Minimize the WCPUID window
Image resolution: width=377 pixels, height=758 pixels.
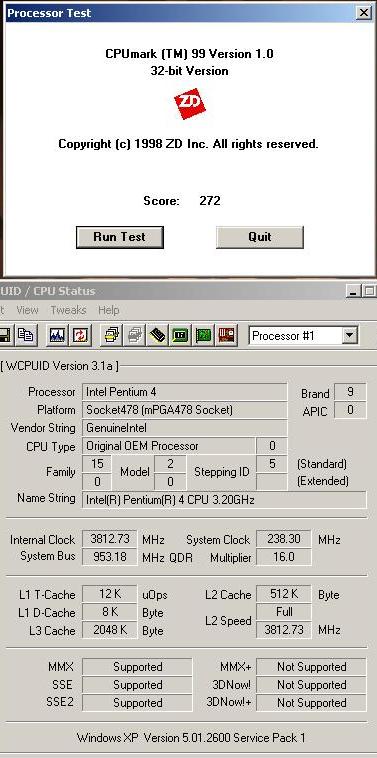tap(354, 291)
